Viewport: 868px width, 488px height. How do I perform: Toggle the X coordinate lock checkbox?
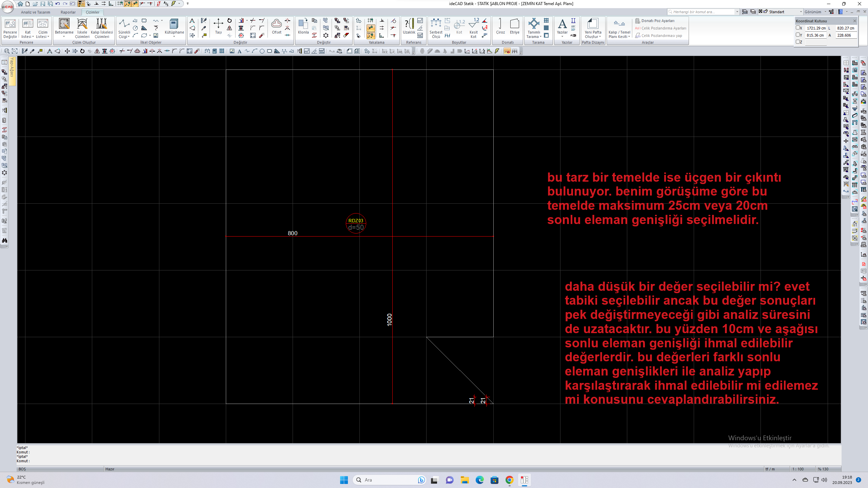[798, 28]
